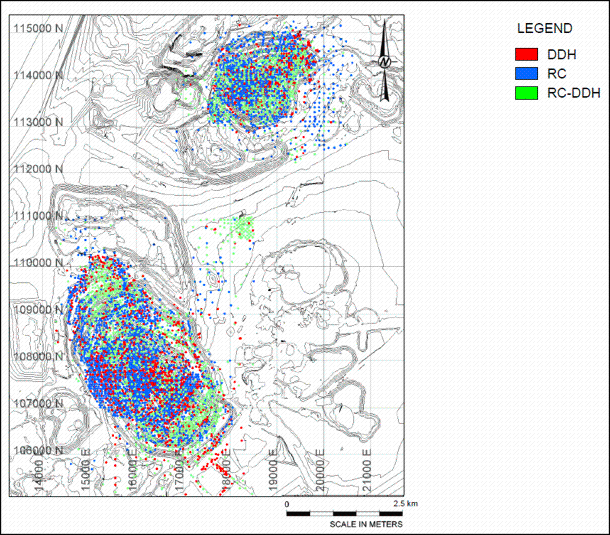The width and height of the screenshot is (610, 535).
Task: Click the 20000 E axis label
Action: pos(320,470)
